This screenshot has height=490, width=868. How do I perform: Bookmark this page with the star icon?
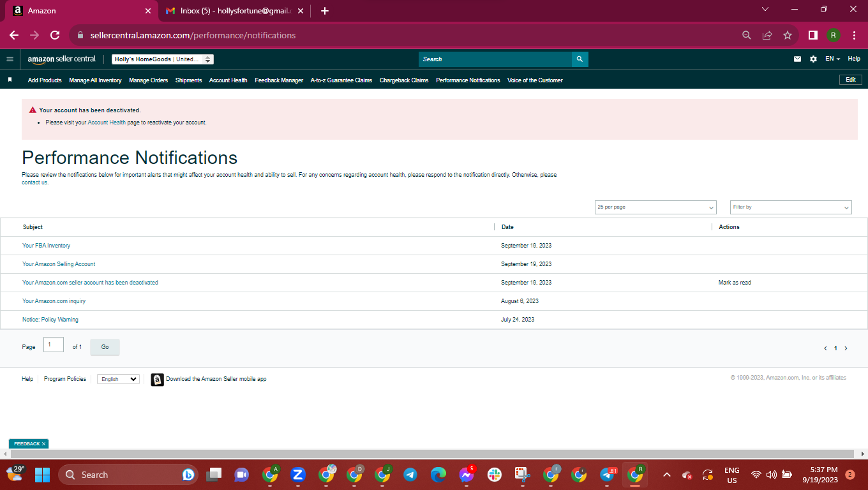pyautogui.click(x=788, y=35)
